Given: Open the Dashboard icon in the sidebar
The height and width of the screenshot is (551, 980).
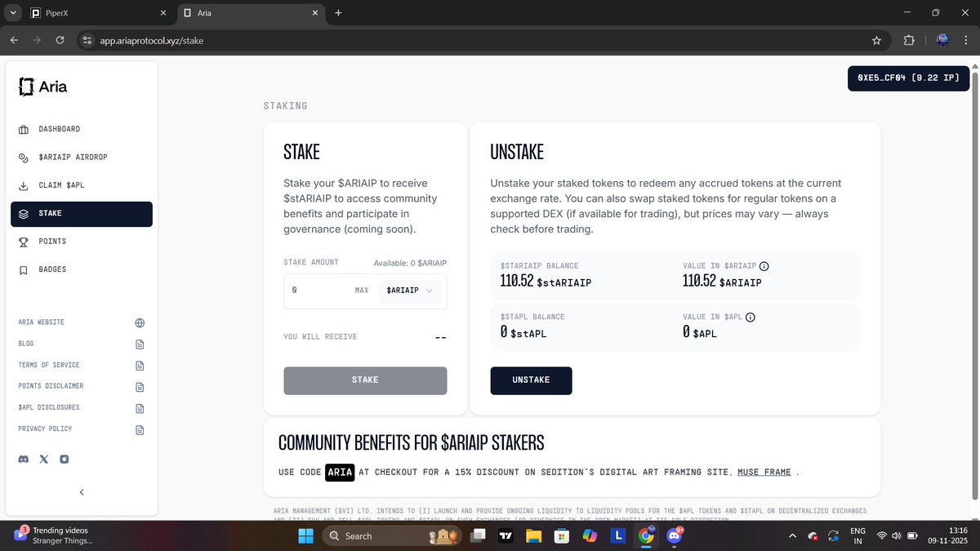Looking at the screenshot, I should coord(24,129).
